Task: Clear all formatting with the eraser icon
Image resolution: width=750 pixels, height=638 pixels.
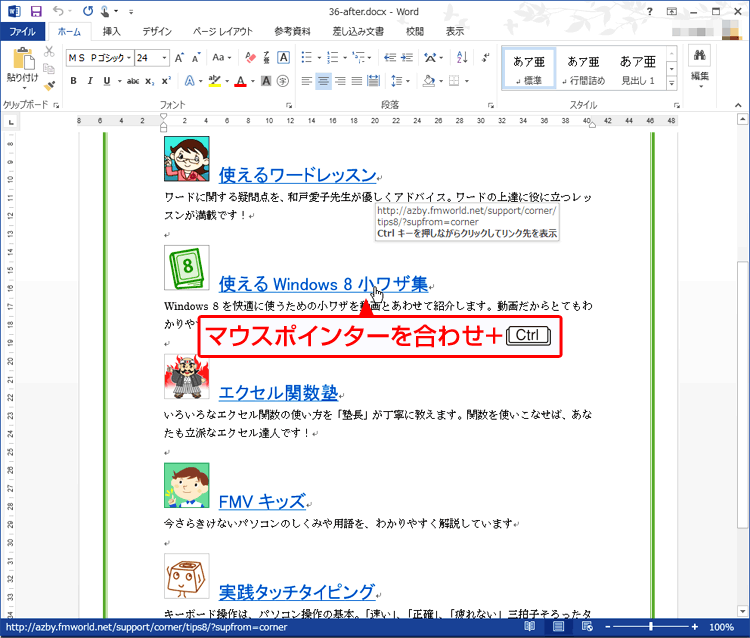Action: coord(250,58)
